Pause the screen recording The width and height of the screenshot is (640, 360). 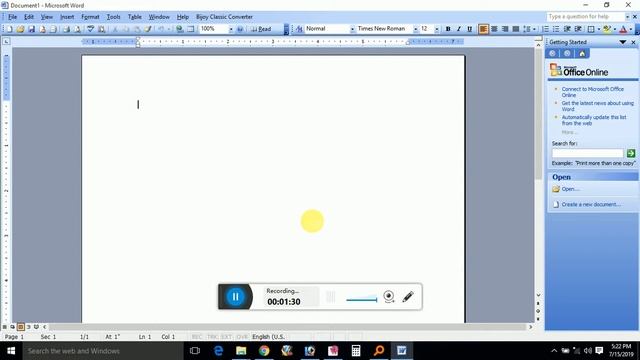coord(235,297)
